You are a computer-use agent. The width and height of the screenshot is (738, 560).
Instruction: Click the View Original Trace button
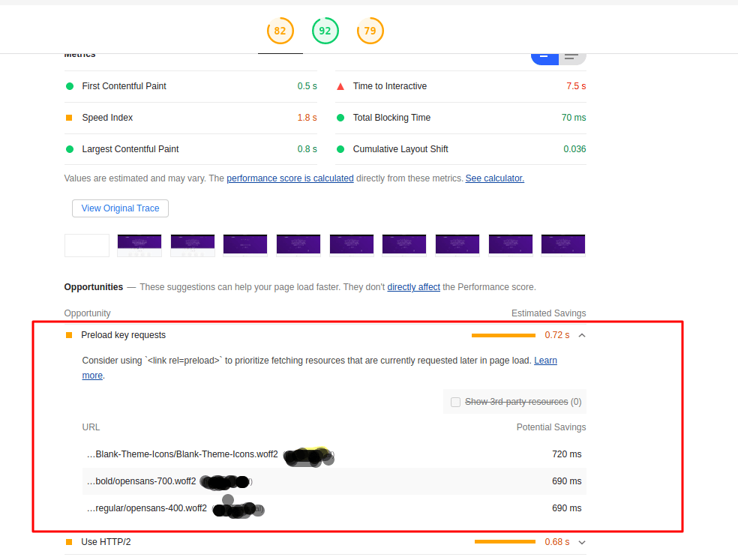pyautogui.click(x=119, y=208)
